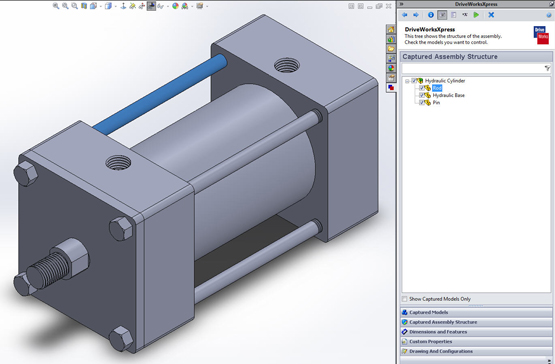Click the Edit Appearance color ball
Screen dimensions: 555x364
[x=176, y=6]
